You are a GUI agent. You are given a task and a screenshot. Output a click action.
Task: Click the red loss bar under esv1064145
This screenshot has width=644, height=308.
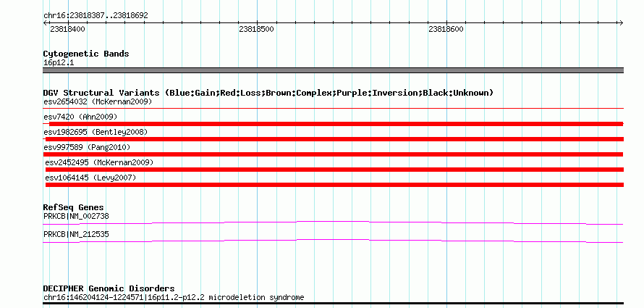click(x=334, y=185)
